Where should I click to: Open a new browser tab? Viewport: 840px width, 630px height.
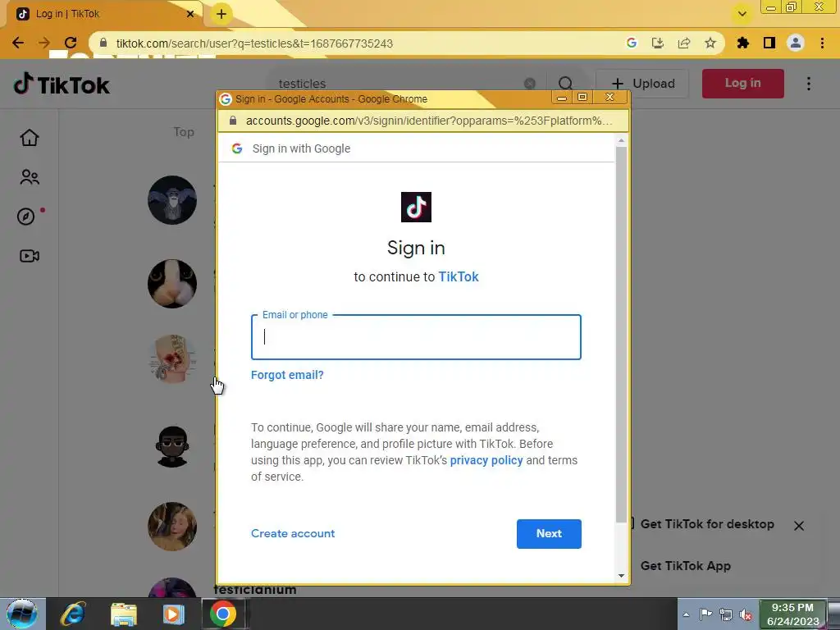(x=221, y=14)
